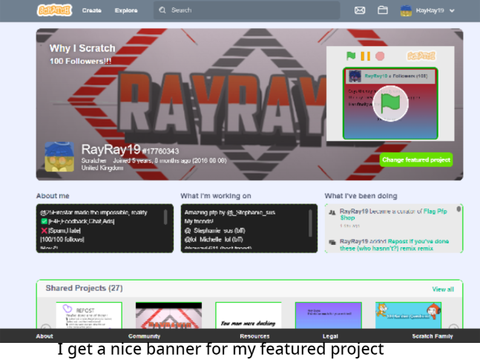Image resolution: width=480 pixels, height=360 pixels.
Task: Click the About me scrollbar
Action: 165,217
